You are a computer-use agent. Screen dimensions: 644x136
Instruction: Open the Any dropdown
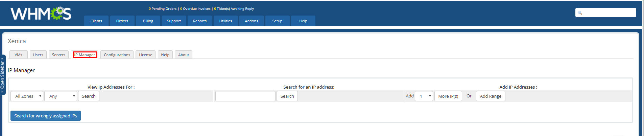pos(61,96)
